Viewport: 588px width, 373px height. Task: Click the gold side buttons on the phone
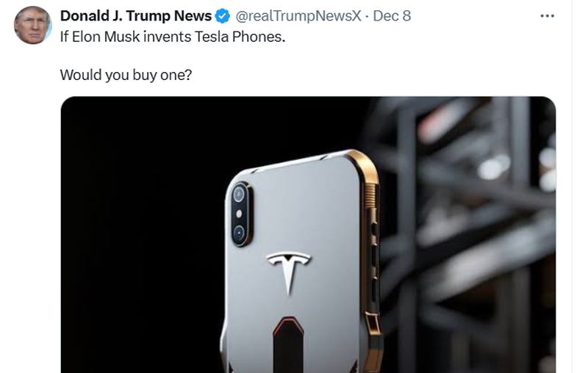coord(375,250)
